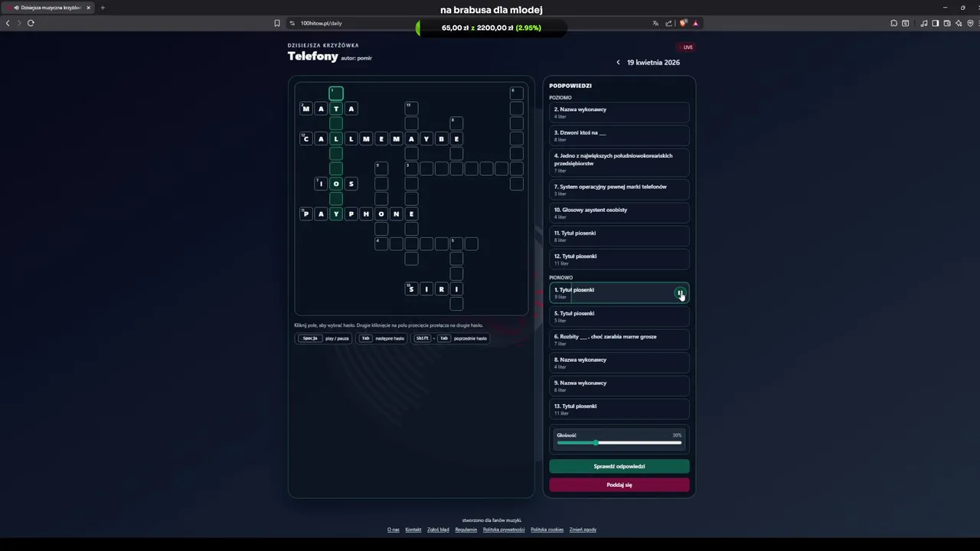Open the Polityka prywatności footer link
Image resolution: width=980 pixels, height=551 pixels.
[504, 530]
